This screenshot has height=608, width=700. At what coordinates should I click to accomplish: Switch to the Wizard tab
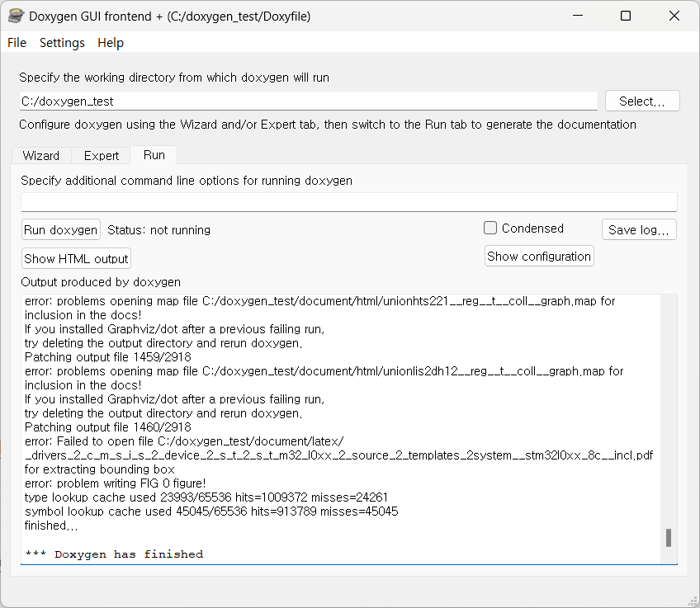tap(41, 156)
